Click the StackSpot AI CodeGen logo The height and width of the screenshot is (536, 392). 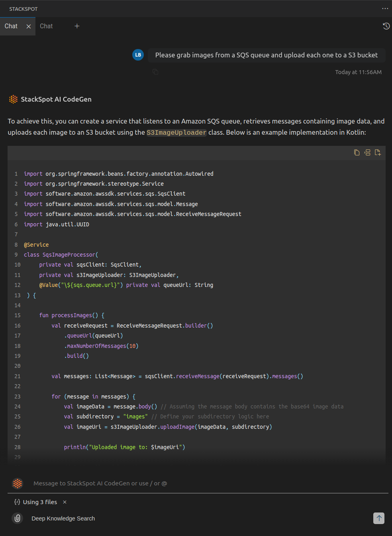13,99
